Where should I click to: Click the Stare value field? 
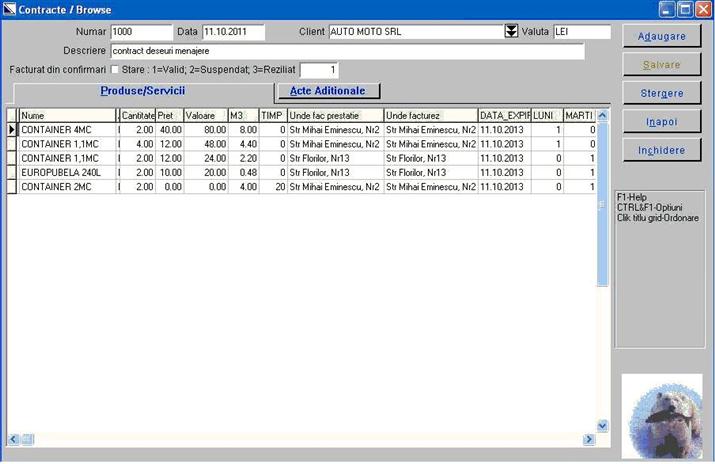point(319,70)
